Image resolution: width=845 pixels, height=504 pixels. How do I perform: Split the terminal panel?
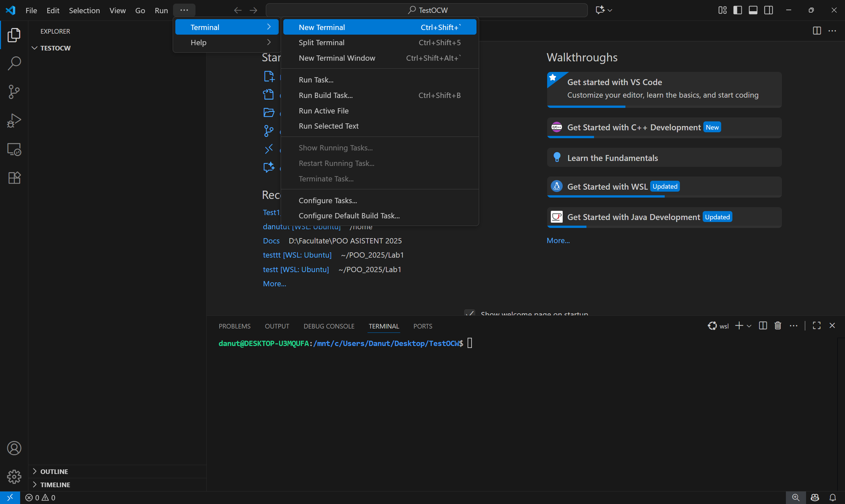pos(763,326)
